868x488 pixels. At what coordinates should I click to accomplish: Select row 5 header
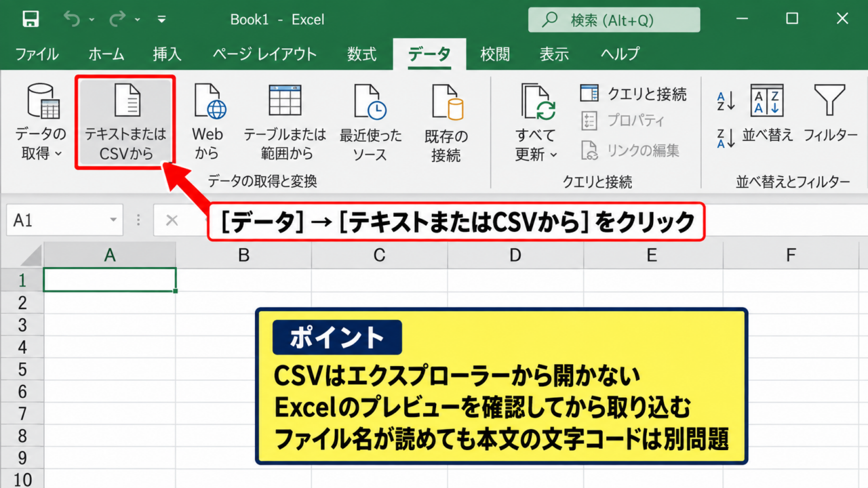tap(22, 369)
